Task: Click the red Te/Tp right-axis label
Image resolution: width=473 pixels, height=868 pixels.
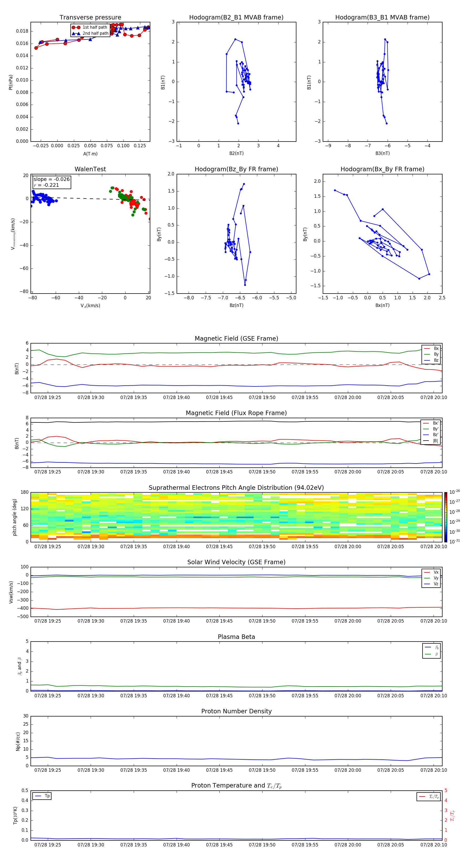Action: [x=453, y=815]
